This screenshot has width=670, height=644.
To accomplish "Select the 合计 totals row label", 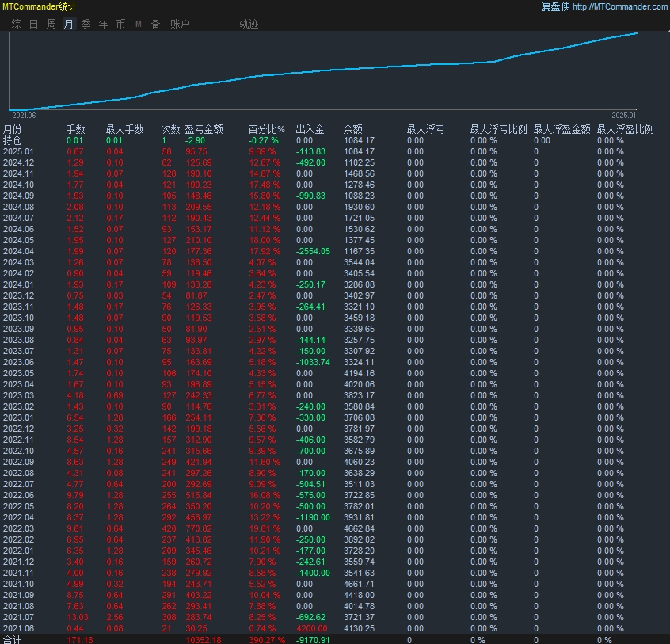I will point(12,640).
